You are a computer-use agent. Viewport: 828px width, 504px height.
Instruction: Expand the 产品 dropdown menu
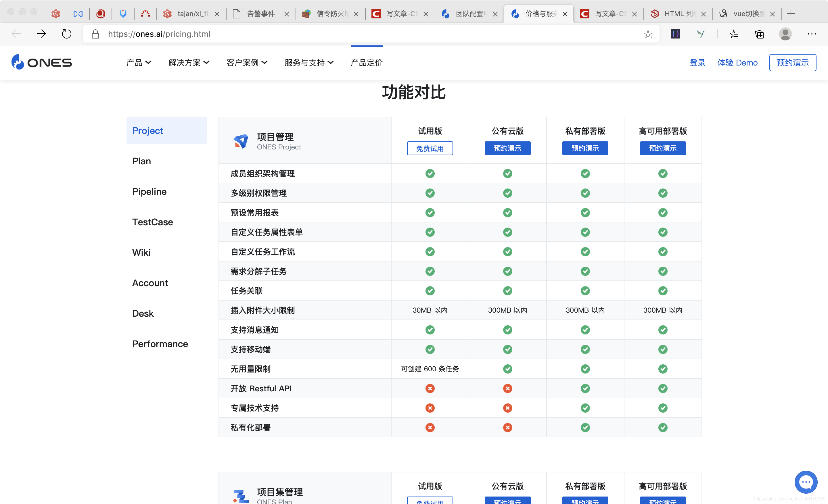pos(139,63)
